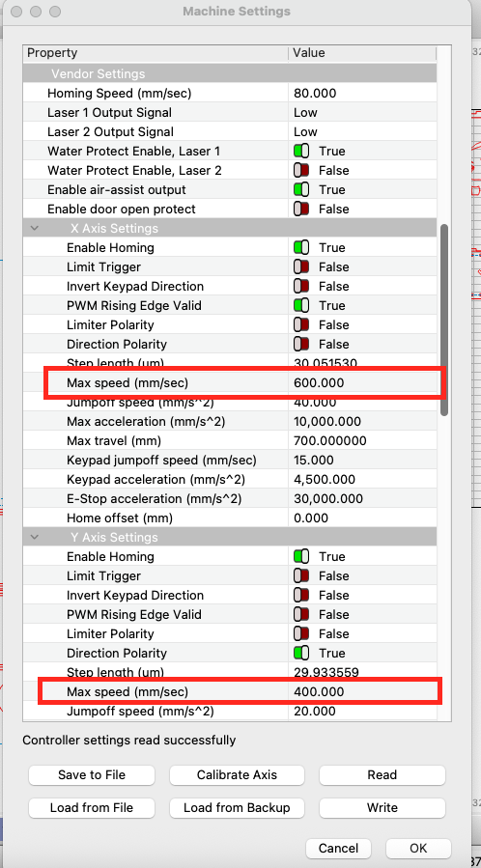Image resolution: width=481 pixels, height=868 pixels.
Task: Click the Homing Speed value 80.000
Action: (315, 93)
